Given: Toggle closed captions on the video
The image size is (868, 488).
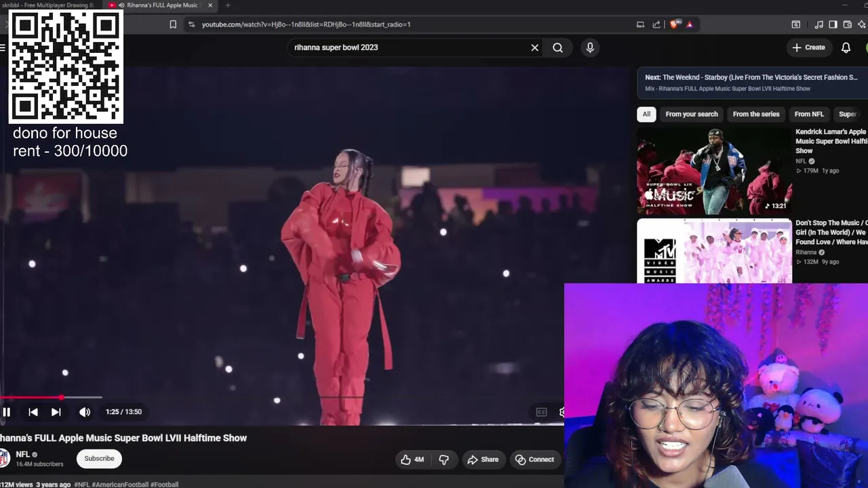Looking at the screenshot, I should click(541, 412).
